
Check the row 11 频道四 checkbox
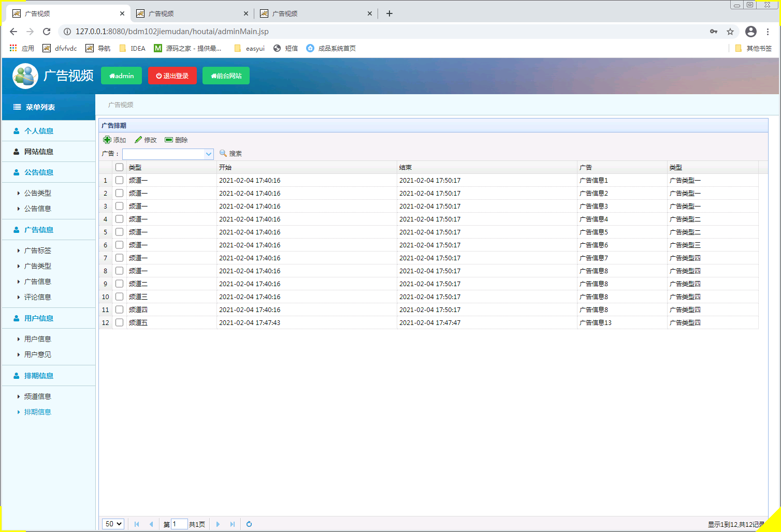coord(120,309)
